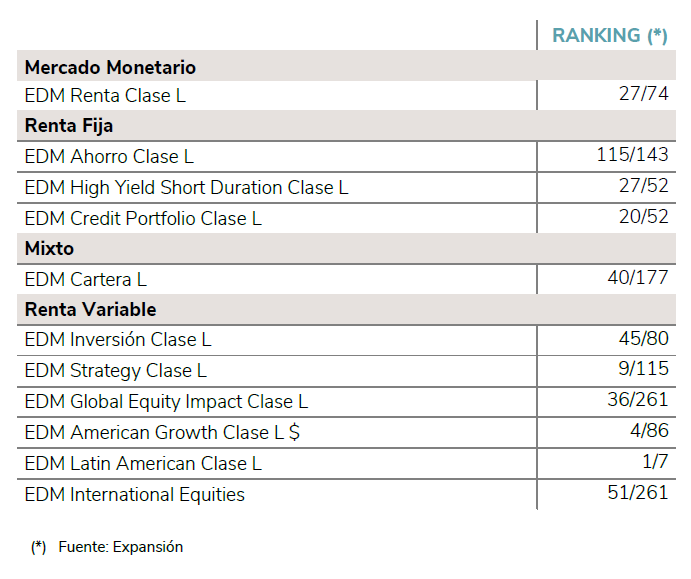Click the 115/143 ranking value
Image resolution: width=691 pixels, height=579 pixels.
click(x=632, y=155)
